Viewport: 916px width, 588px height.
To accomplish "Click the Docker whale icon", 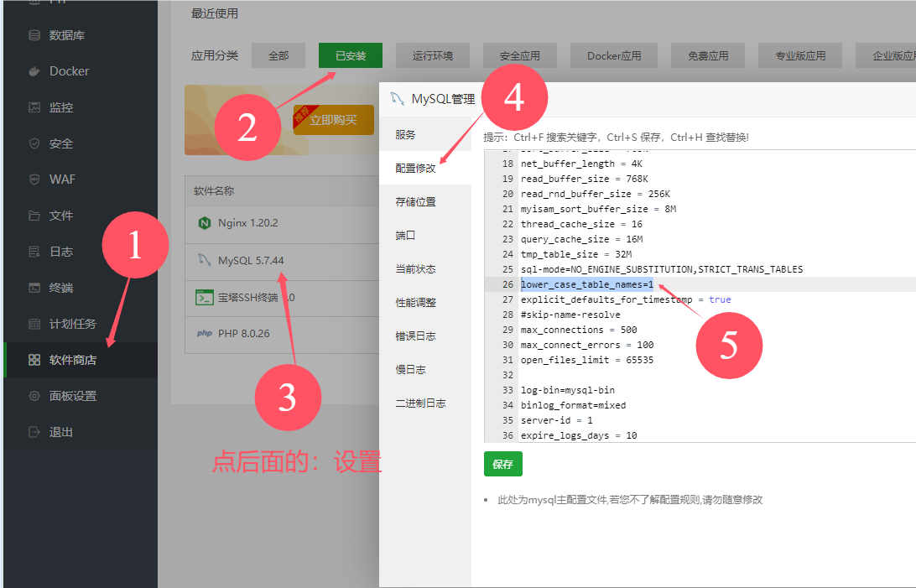I will 34,71.
